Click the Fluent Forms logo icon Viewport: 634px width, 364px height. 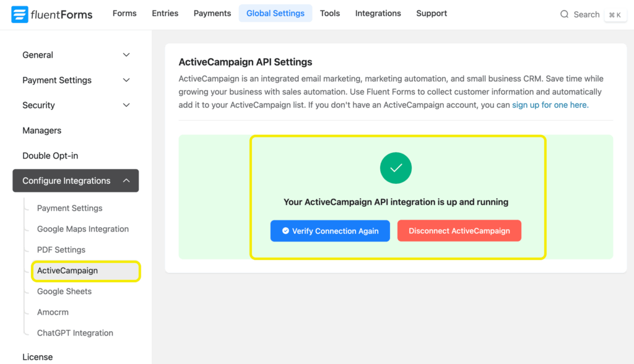point(20,14)
